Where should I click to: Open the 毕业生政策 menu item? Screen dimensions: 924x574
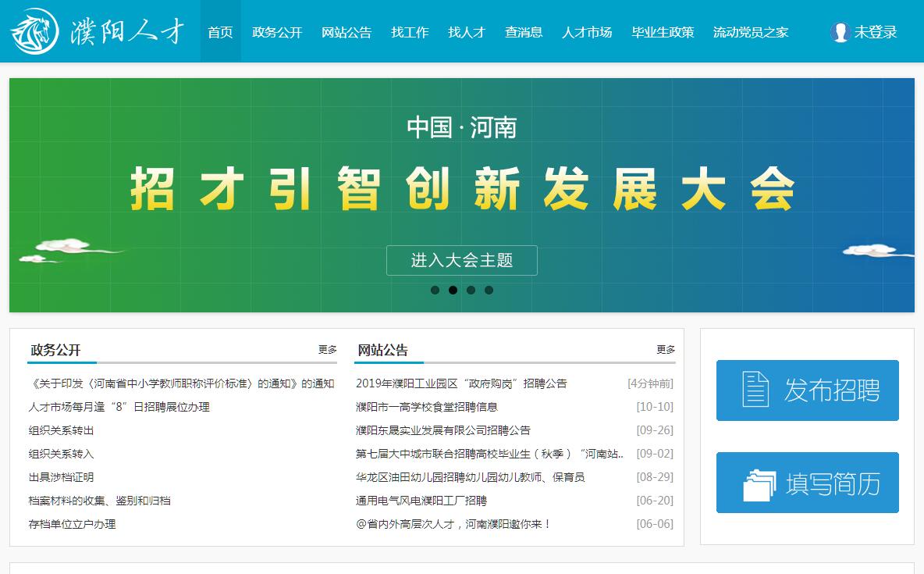(x=663, y=32)
